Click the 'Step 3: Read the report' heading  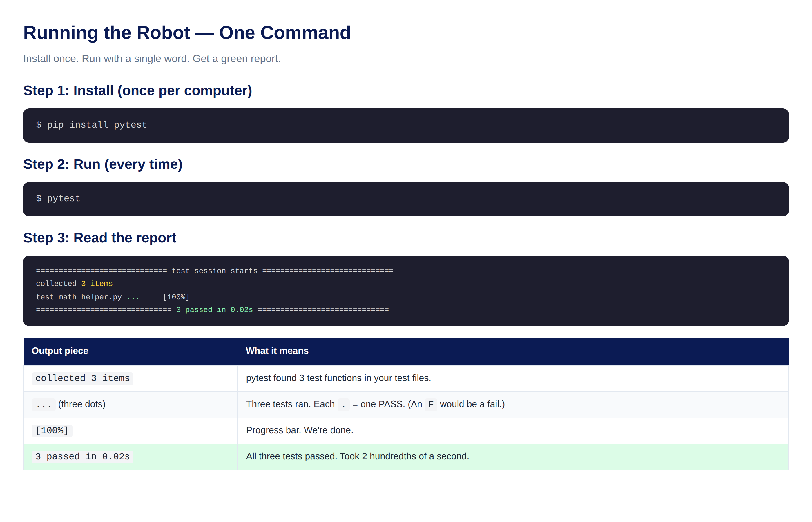pos(100,238)
